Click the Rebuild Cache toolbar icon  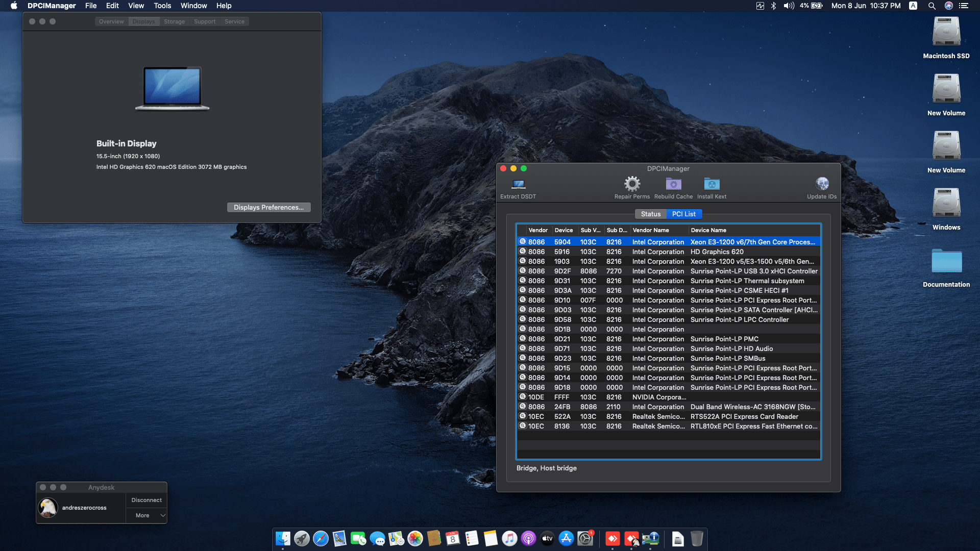point(673,184)
